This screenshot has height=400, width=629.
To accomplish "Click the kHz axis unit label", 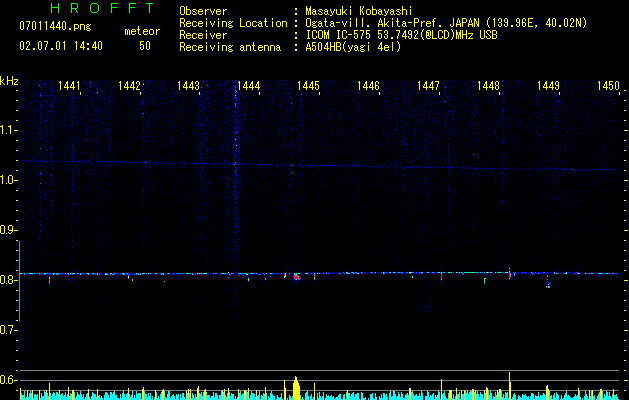I will pyautogui.click(x=9, y=81).
